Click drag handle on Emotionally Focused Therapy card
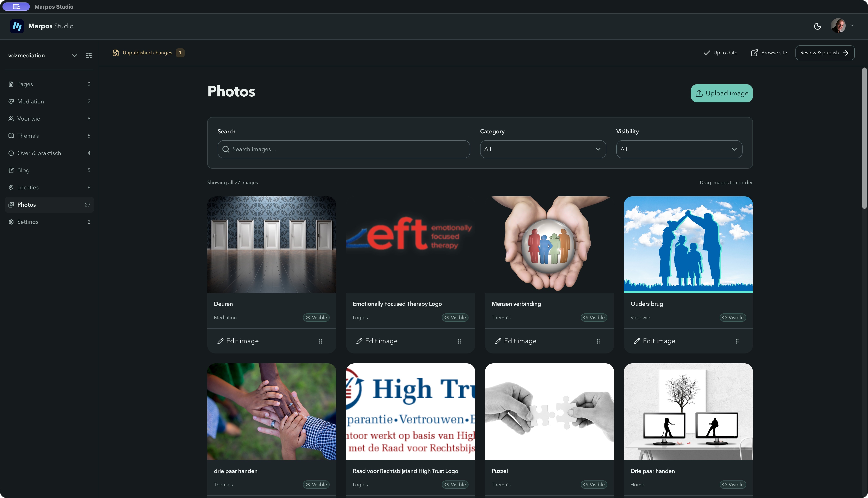Screen dimensions: 868x498 pos(459,341)
